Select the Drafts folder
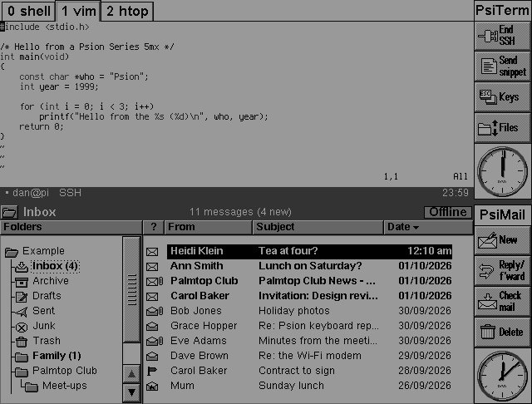Image resolution: width=532 pixels, height=404 pixels. [x=47, y=296]
